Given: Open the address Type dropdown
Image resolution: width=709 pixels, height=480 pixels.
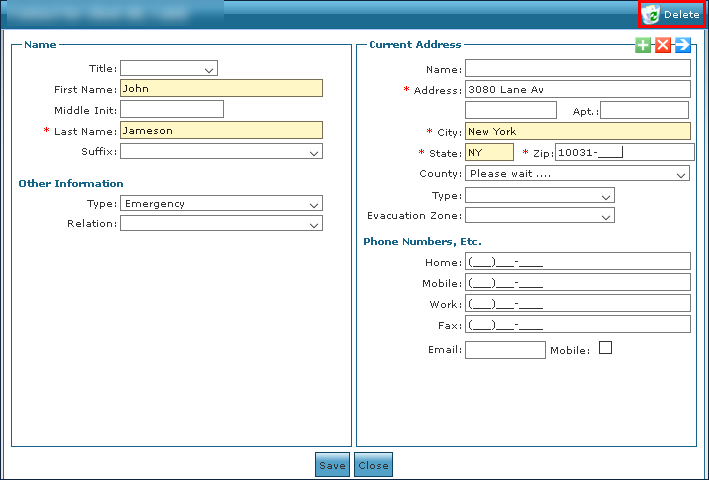Looking at the screenshot, I should [540, 195].
